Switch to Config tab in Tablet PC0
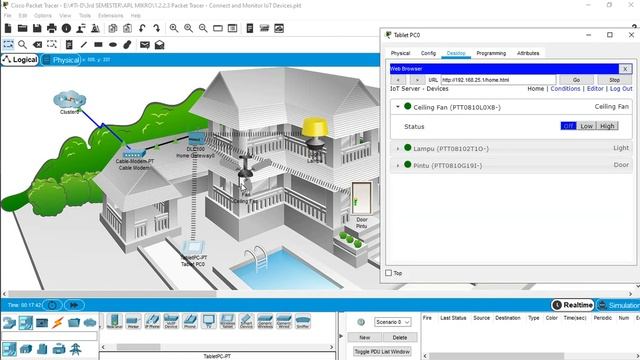This screenshot has height=360, width=640. [x=428, y=53]
